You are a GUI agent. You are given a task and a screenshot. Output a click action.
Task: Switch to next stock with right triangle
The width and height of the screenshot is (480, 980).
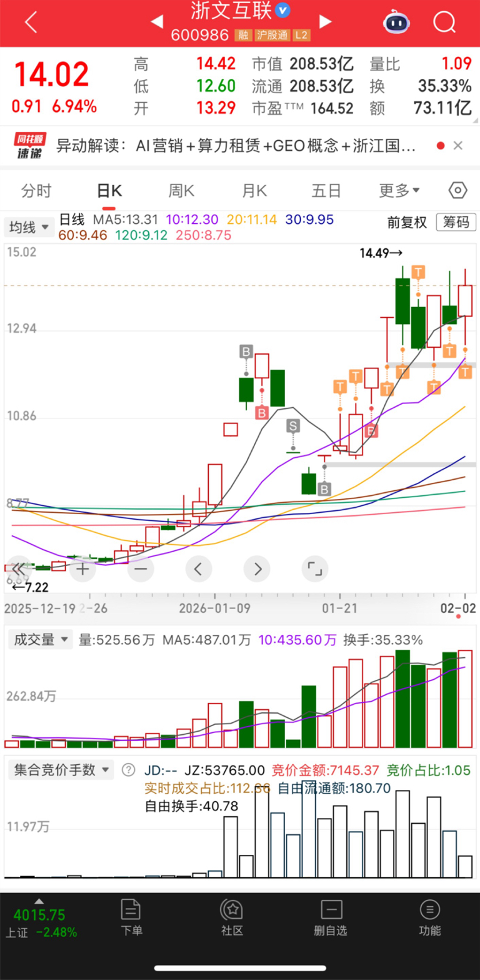click(x=325, y=23)
